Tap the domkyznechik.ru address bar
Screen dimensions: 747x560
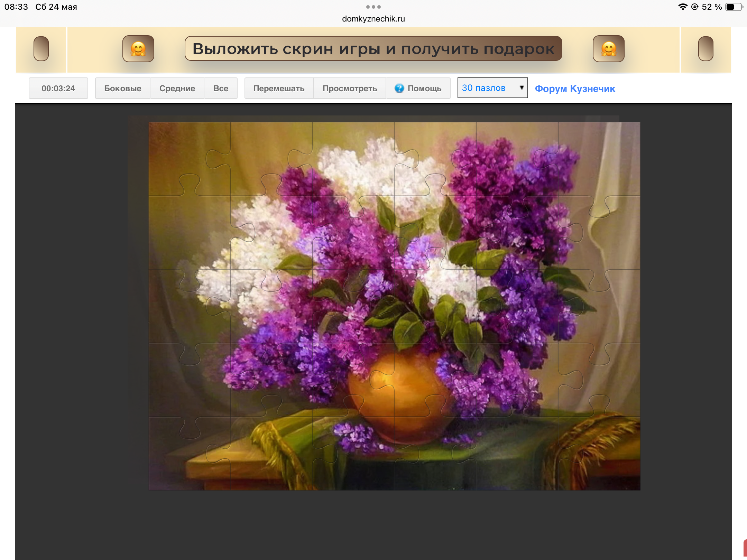click(x=373, y=19)
